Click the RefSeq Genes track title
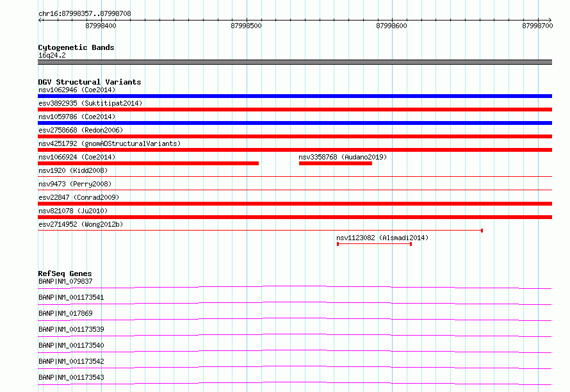Image resolution: width=570 pixels, height=392 pixels. tap(65, 274)
